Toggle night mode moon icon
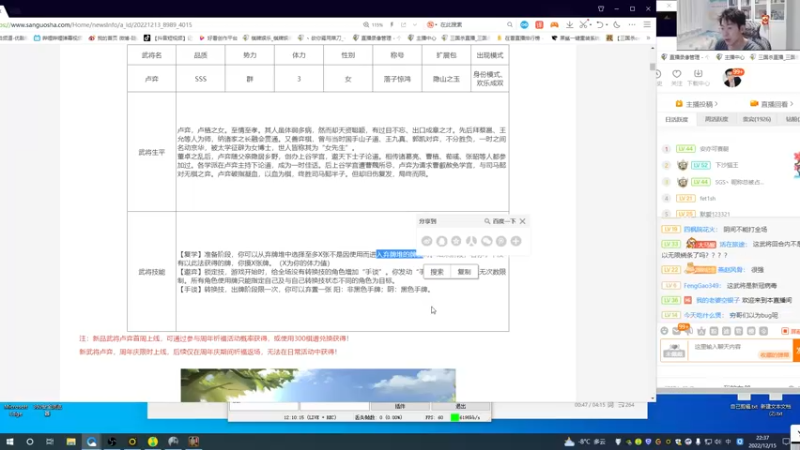The height and width of the screenshot is (450, 800). click(617, 24)
